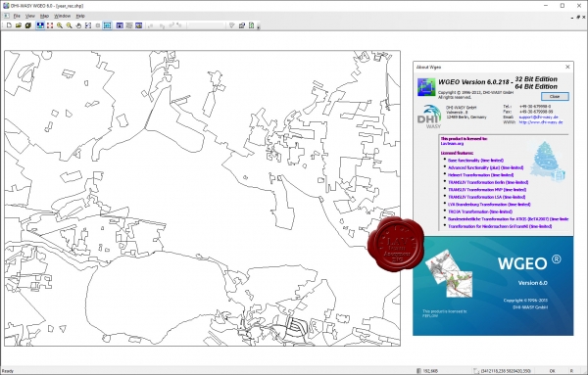Click the grey lines toolbar icon

129,25
